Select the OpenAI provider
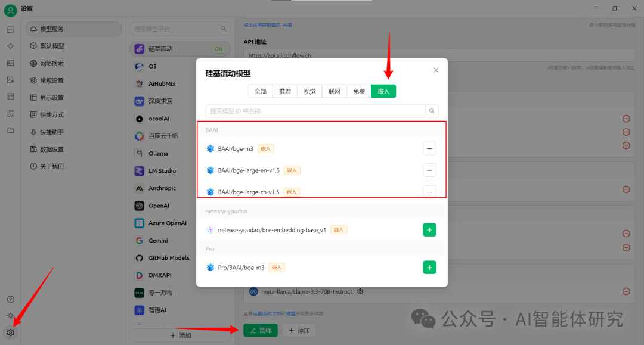 [180, 206]
